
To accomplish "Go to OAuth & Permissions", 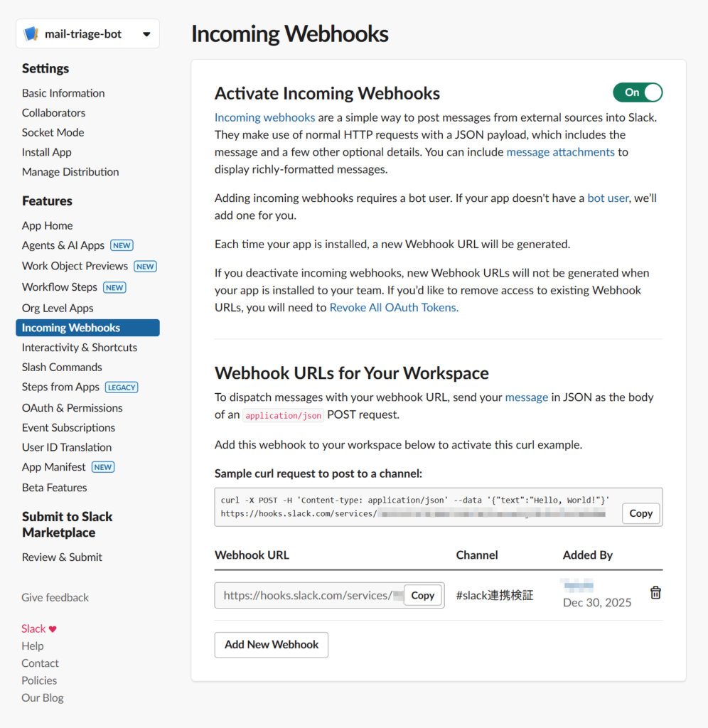I will [72, 408].
